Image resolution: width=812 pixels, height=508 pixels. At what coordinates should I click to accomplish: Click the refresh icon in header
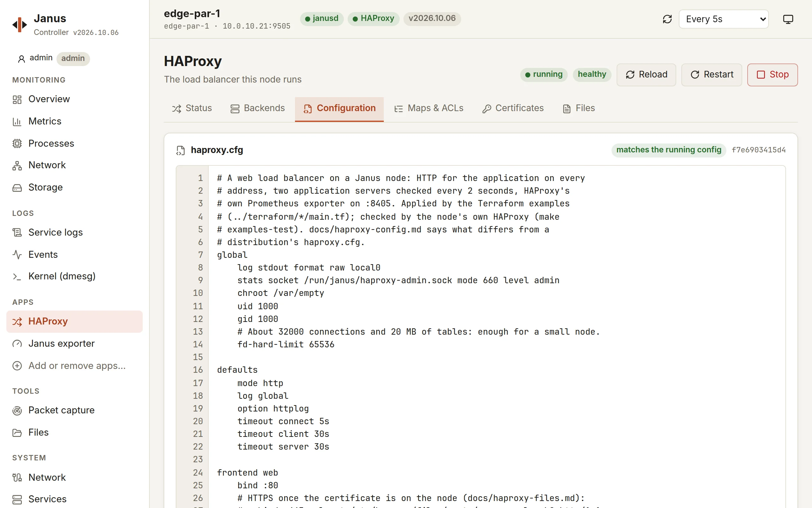coord(667,19)
